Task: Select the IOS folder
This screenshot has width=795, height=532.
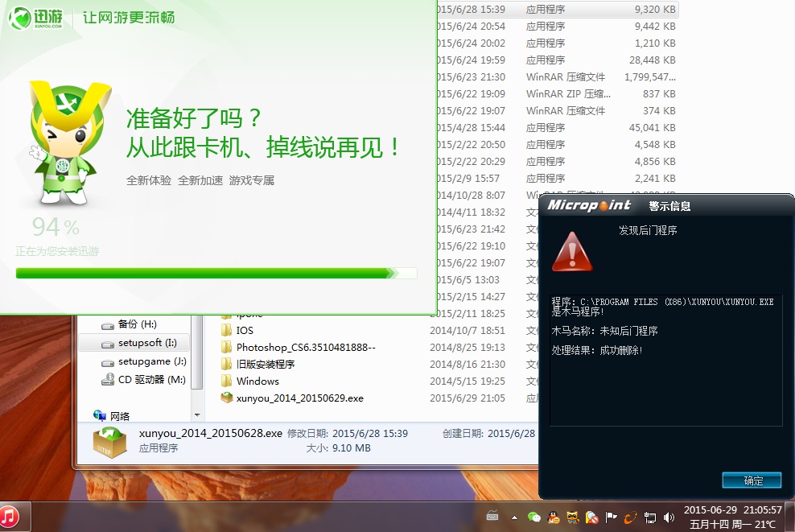Action: pyautogui.click(x=245, y=331)
